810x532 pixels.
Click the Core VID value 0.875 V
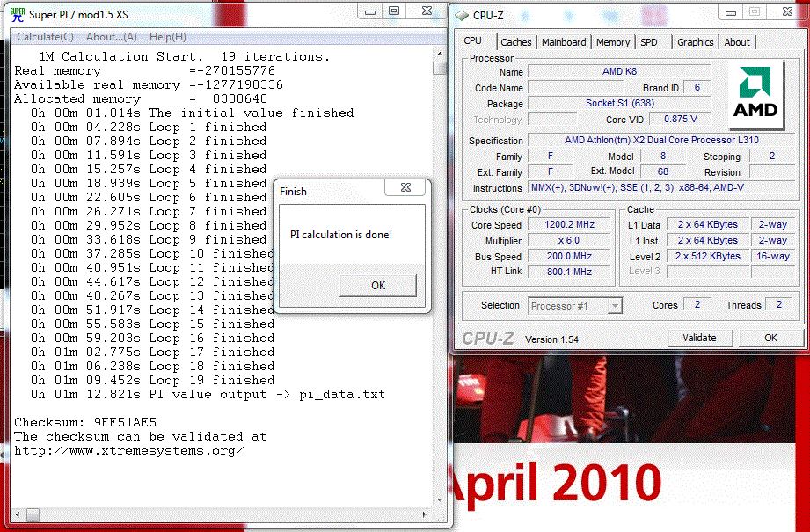tap(681, 120)
